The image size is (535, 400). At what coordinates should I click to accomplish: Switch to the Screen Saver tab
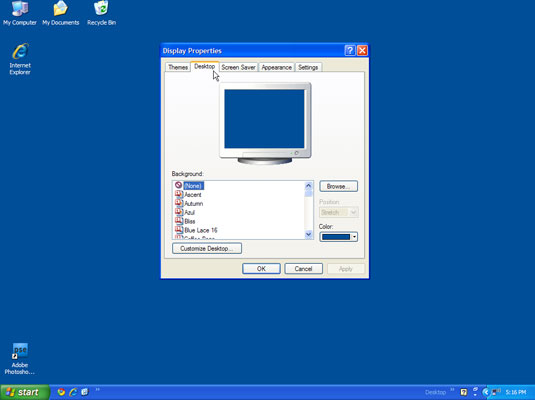(x=238, y=67)
